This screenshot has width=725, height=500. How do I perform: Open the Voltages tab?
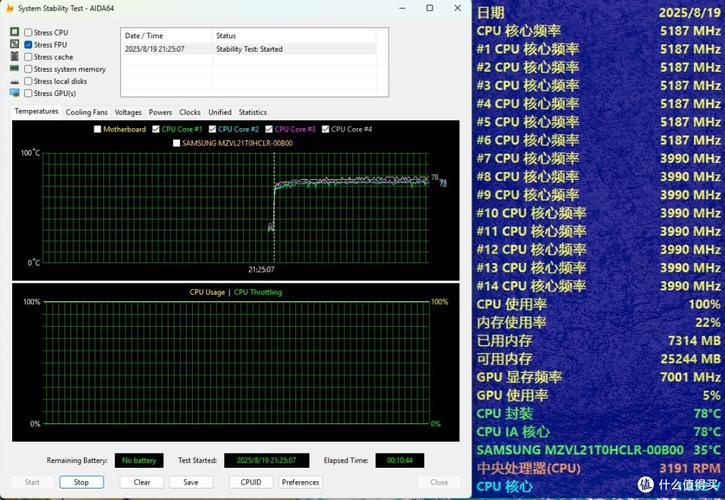coord(128,112)
